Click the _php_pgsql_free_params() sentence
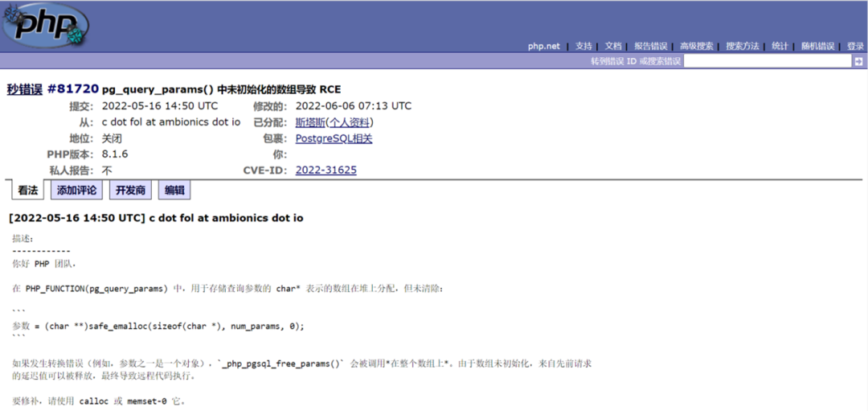The height and width of the screenshot is (411, 868). click(303, 370)
